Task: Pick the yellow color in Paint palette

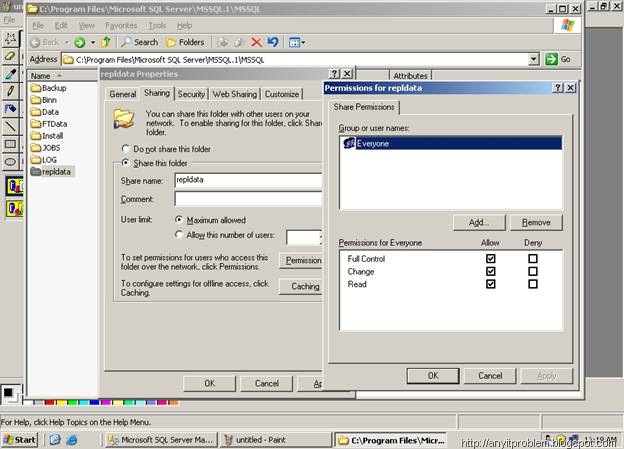Action: pos(61,402)
